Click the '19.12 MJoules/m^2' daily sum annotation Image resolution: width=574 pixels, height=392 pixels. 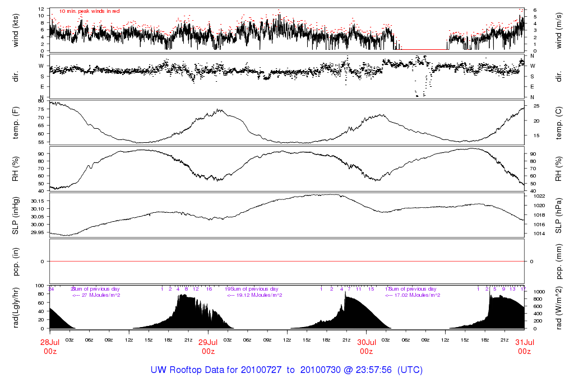point(259,295)
